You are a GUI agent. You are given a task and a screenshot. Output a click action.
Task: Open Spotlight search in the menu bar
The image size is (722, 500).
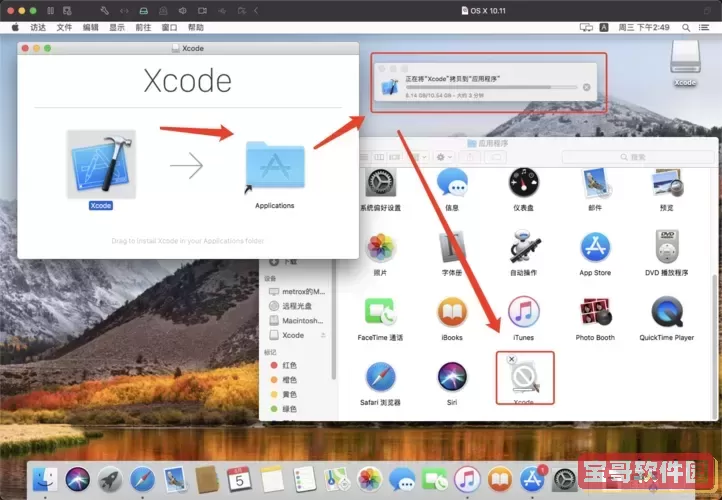(x=686, y=28)
